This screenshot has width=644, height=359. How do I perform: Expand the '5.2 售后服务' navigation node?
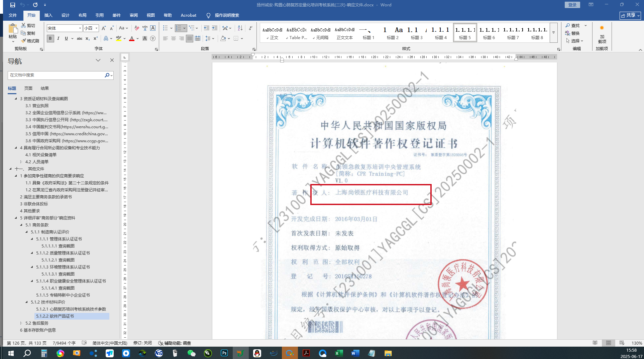21,323
